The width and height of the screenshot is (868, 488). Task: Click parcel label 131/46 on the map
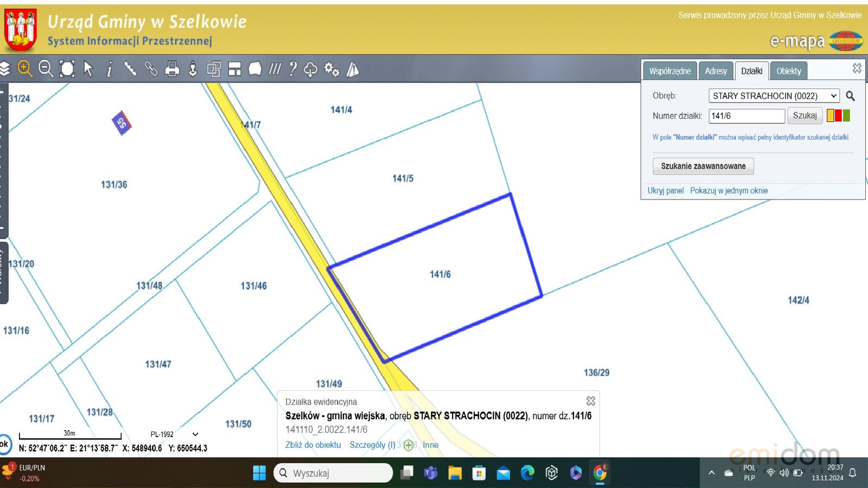coord(254,286)
